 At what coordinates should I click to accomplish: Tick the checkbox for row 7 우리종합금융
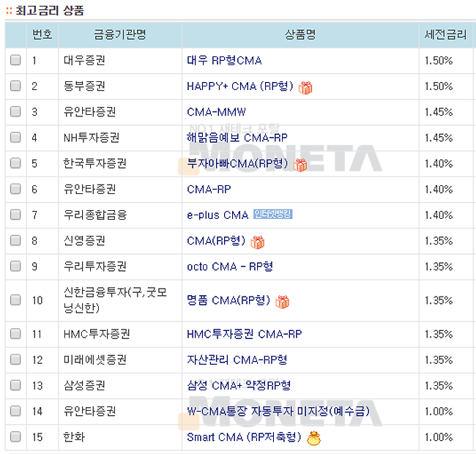coord(15,215)
